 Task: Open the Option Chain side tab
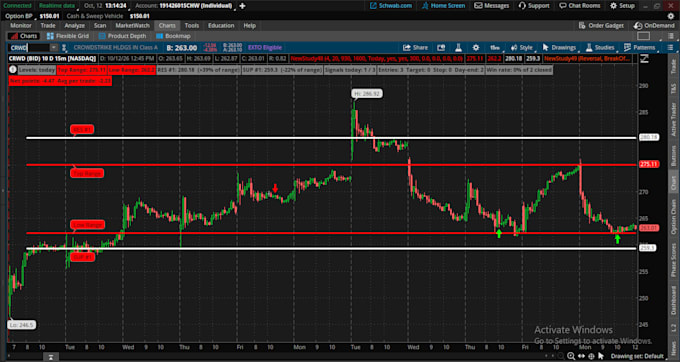tap(673, 217)
